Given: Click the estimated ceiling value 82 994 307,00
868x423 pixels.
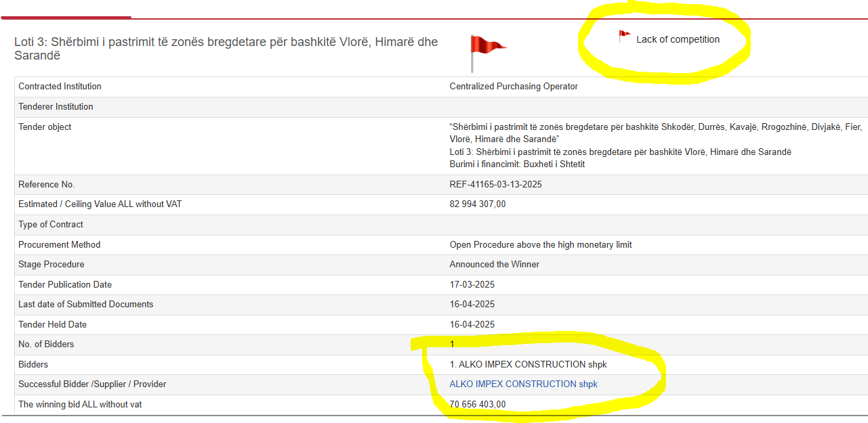Looking at the screenshot, I should [478, 204].
